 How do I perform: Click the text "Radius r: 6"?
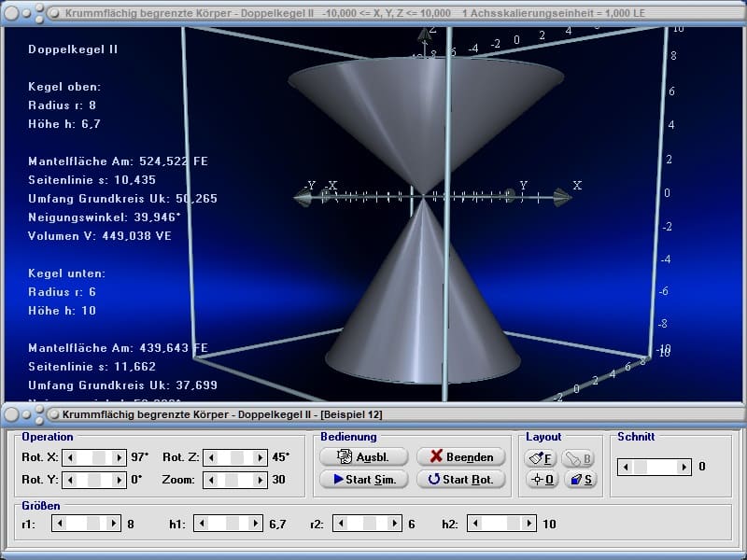tap(62, 292)
